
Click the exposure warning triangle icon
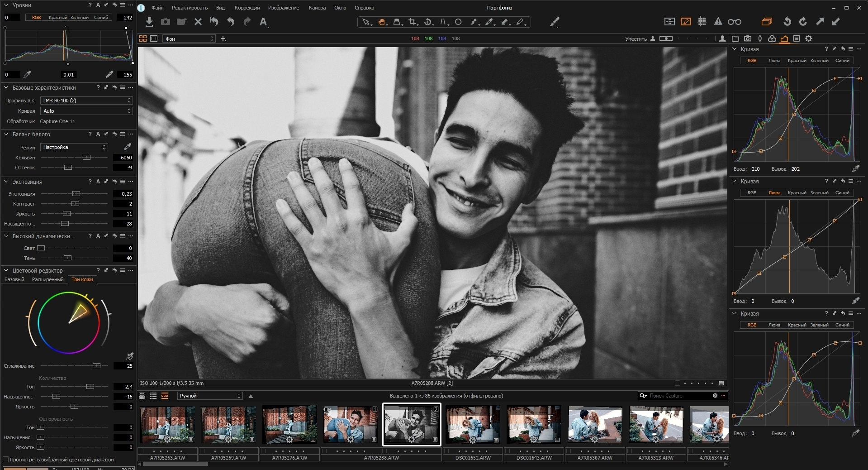pos(718,22)
